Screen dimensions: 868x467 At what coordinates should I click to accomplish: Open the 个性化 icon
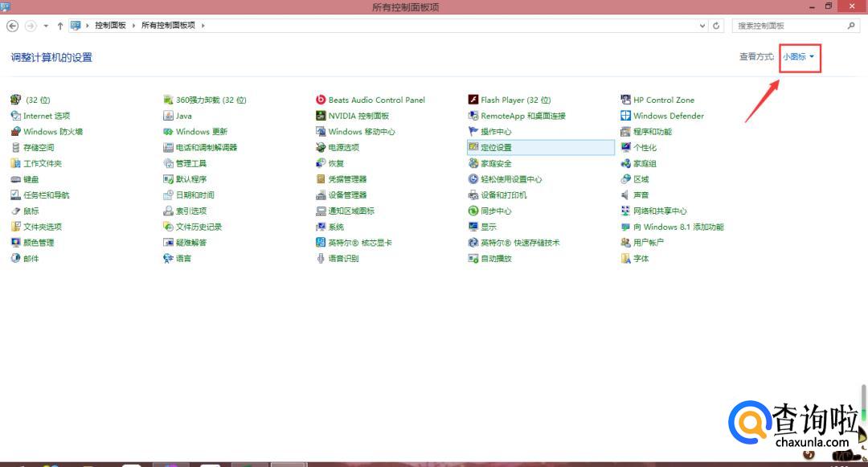(625, 147)
